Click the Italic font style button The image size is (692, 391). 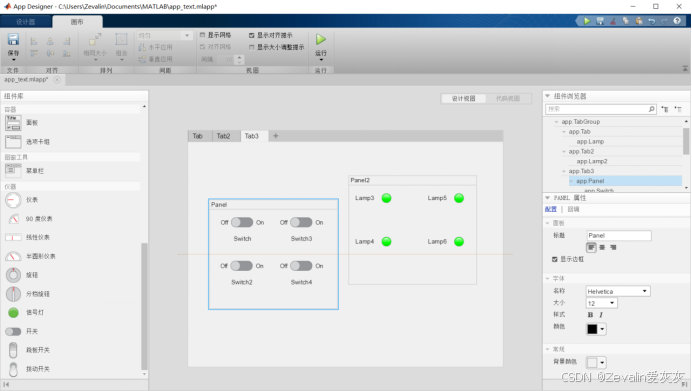click(x=601, y=315)
